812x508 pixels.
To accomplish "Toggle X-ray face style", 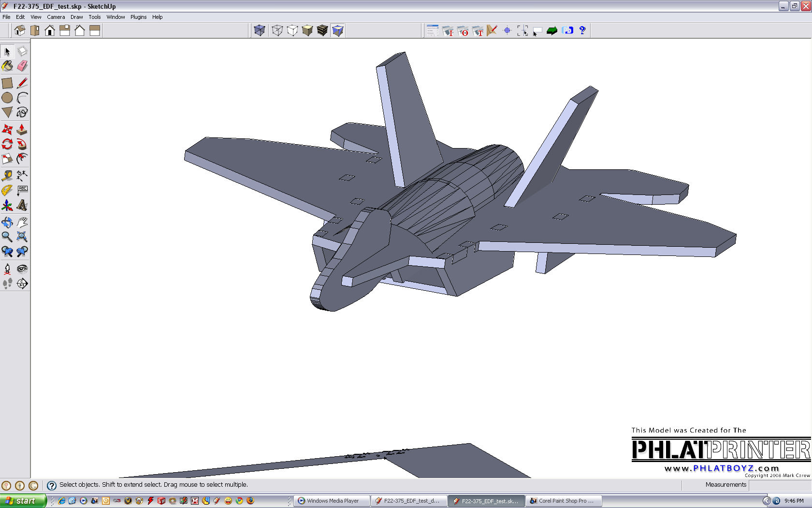I will pyautogui.click(x=260, y=30).
